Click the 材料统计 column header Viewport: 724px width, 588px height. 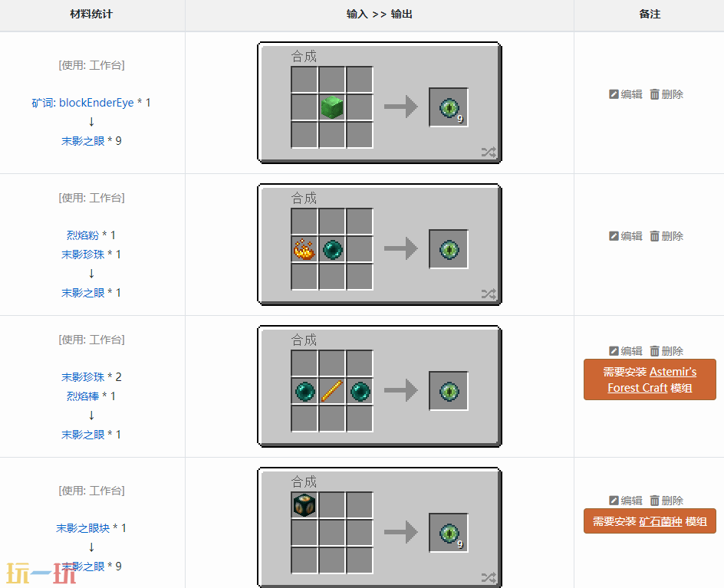click(x=91, y=15)
